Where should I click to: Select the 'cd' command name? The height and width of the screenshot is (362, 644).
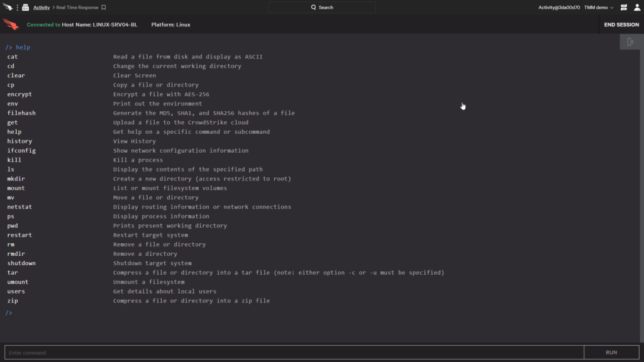click(11, 66)
